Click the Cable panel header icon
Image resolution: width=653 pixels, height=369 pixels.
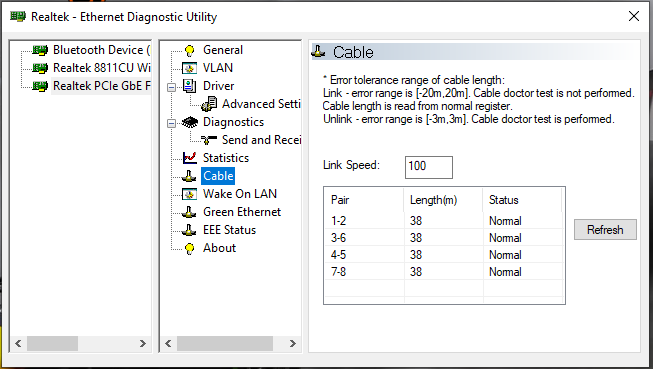(319, 52)
